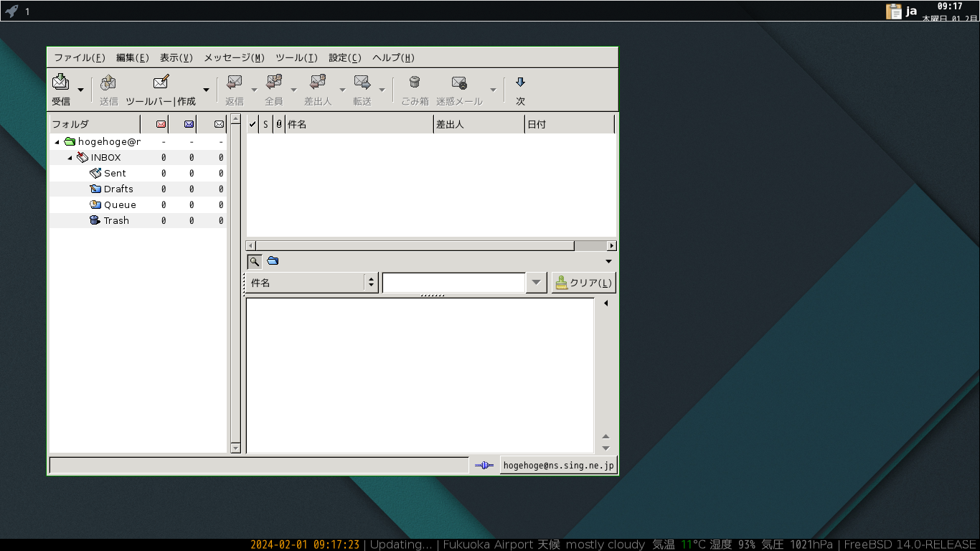Click the 返信 (Reply) toolbar icon
The height and width of the screenshot is (551, 980).
coord(234,83)
